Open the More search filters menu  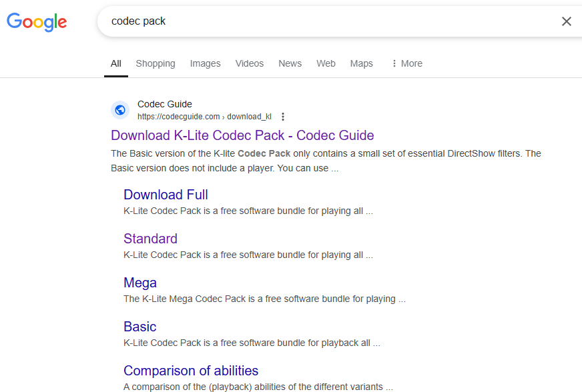click(x=407, y=63)
